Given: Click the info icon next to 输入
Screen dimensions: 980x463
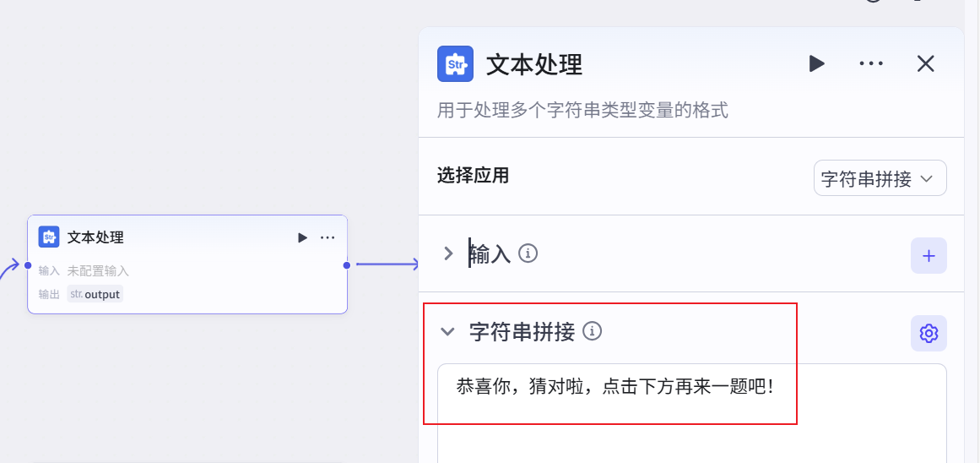Looking at the screenshot, I should point(528,253).
